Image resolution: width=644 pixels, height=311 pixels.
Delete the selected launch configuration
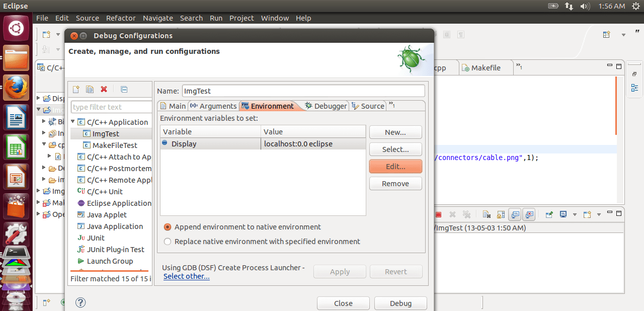point(104,90)
